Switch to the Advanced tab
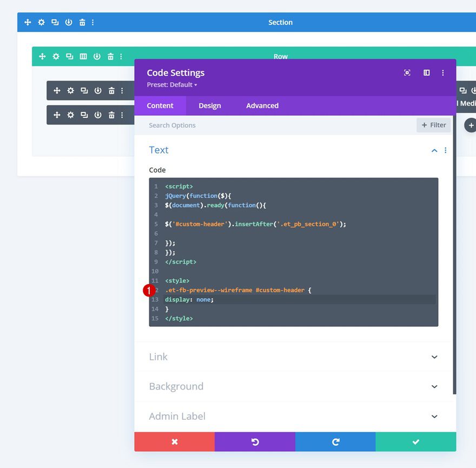476x468 pixels. 262,106
